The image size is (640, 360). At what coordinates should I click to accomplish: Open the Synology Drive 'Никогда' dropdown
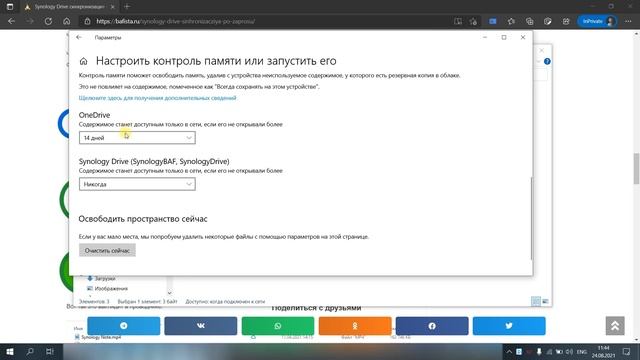click(137, 184)
